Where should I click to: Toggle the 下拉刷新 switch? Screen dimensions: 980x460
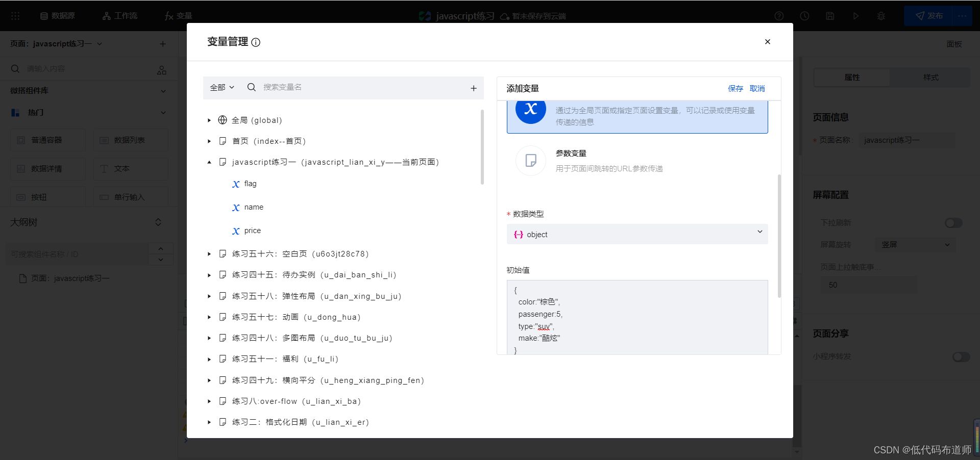(953, 223)
